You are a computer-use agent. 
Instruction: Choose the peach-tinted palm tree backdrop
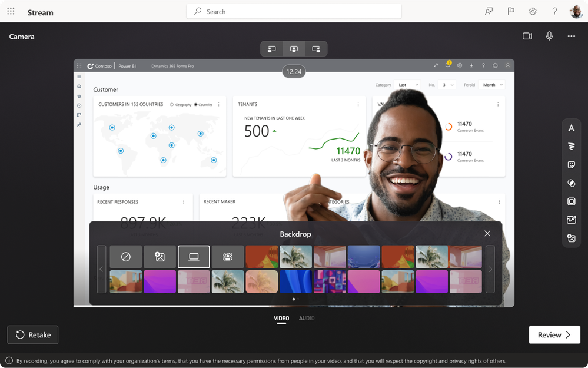262,281
